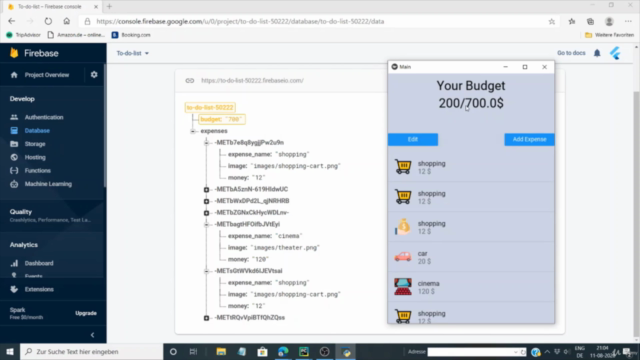The image size is (640, 360).
Task: Collapse the expenses node
Action: (193, 131)
